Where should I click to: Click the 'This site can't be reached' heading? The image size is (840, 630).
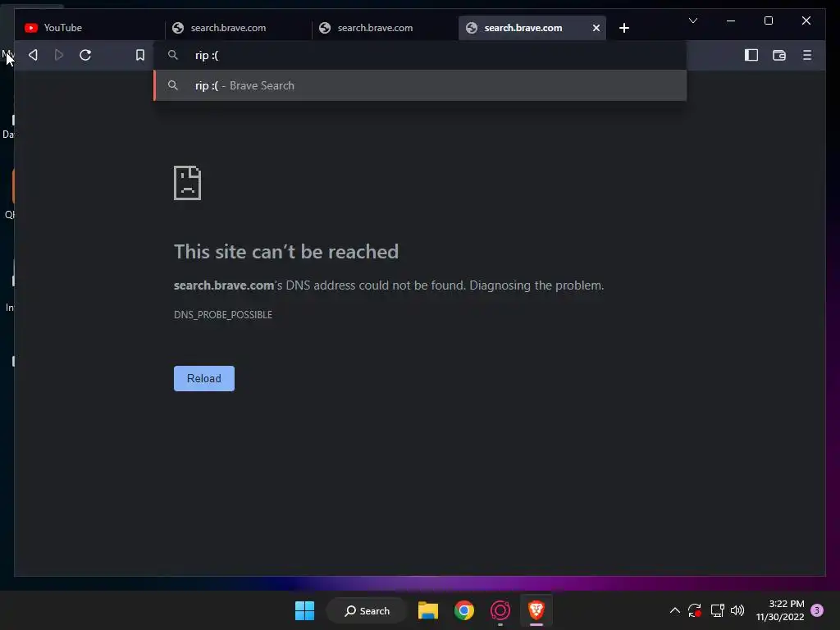286,252
